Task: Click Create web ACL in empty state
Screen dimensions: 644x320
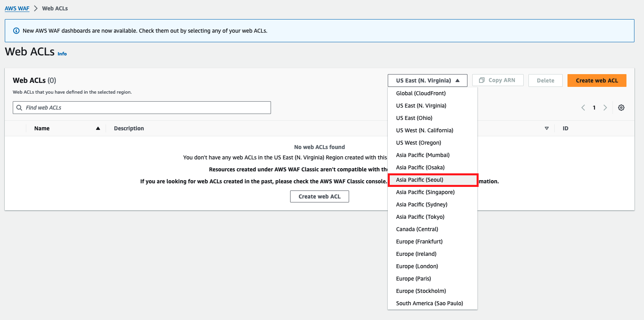Action: pyautogui.click(x=319, y=196)
